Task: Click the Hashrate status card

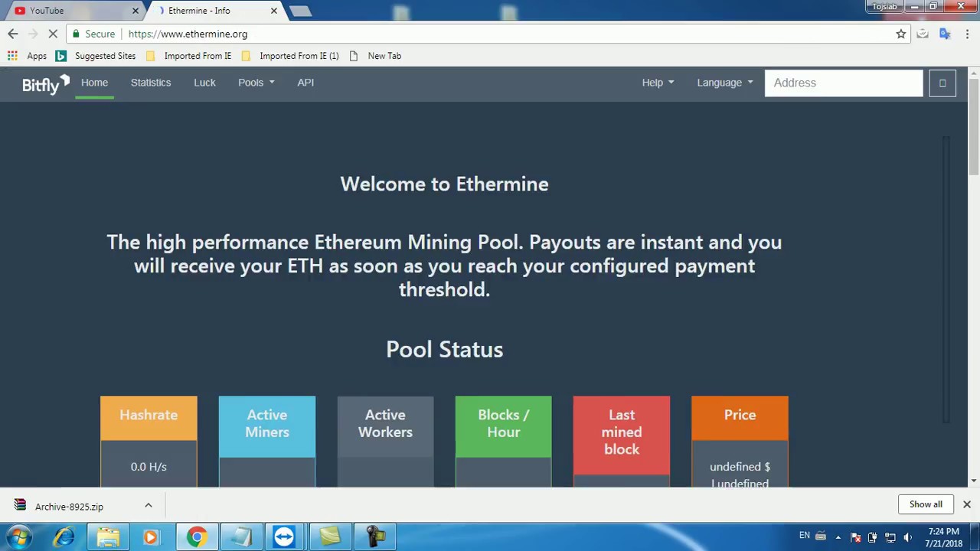Action: (x=149, y=441)
